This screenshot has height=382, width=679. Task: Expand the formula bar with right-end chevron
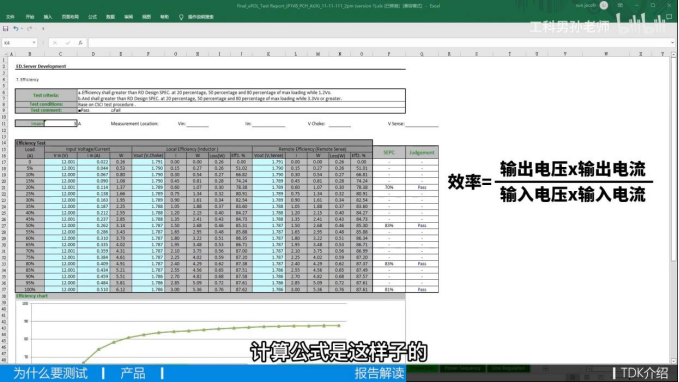coord(672,43)
